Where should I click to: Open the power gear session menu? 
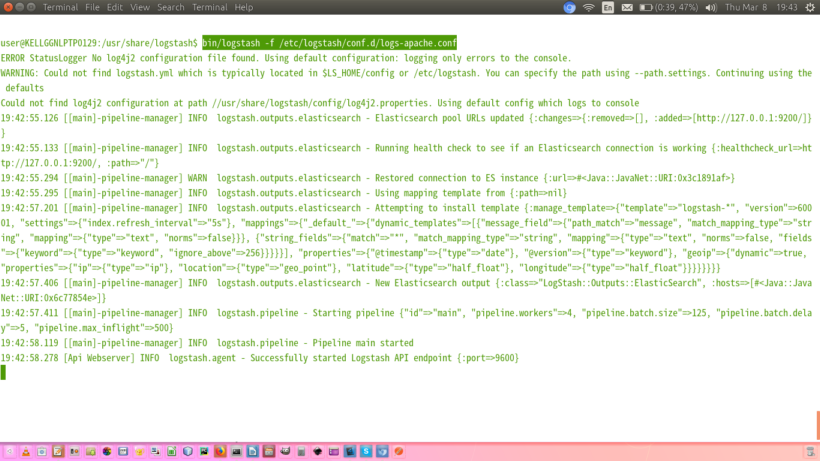pos(809,7)
